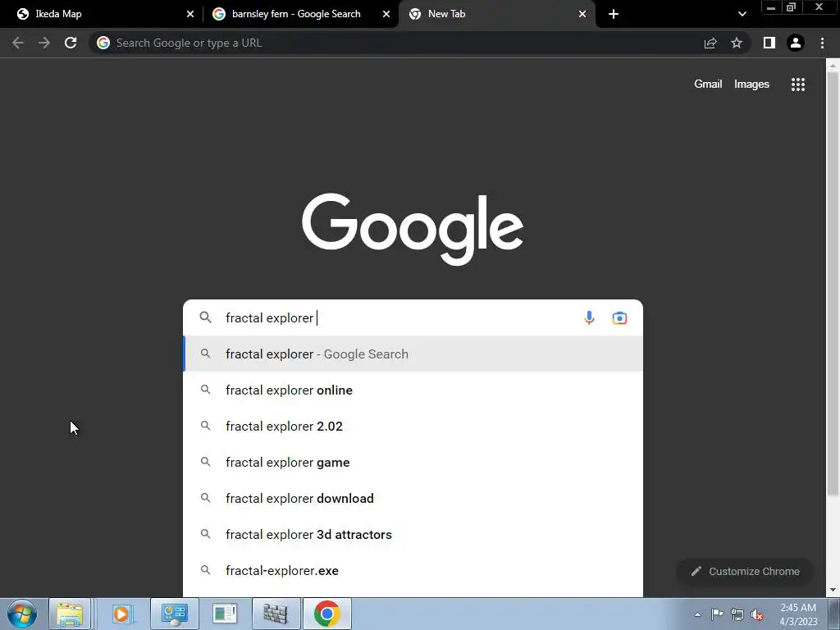The width and height of the screenshot is (840, 630).
Task: Share this page icon in address bar
Action: coord(710,43)
